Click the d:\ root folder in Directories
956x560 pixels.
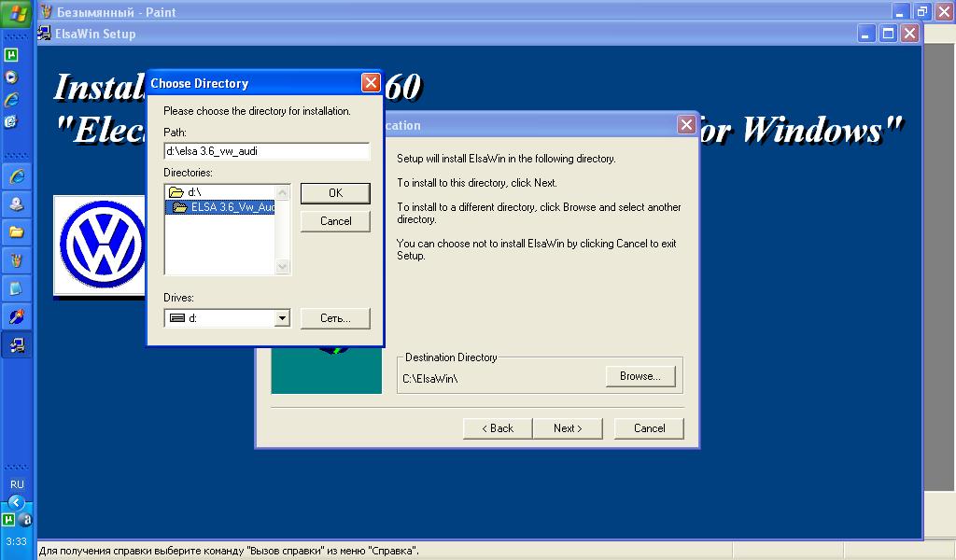coord(193,192)
